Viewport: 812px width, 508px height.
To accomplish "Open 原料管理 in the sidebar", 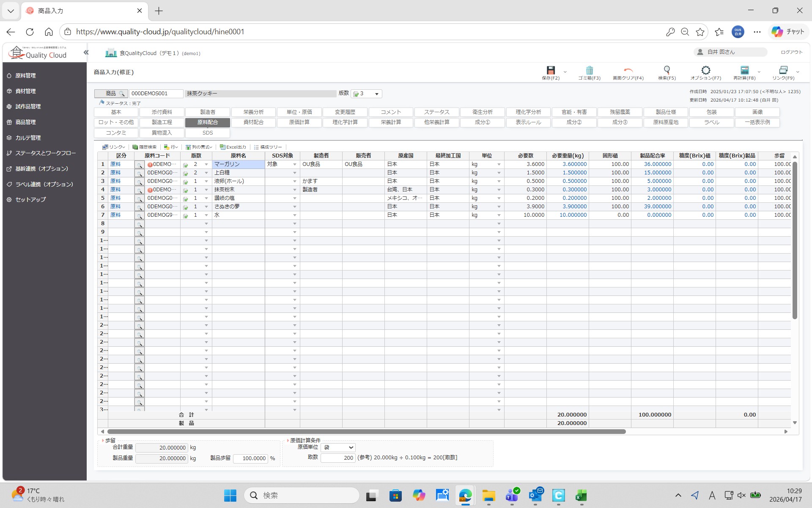I will [x=25, y=76].
